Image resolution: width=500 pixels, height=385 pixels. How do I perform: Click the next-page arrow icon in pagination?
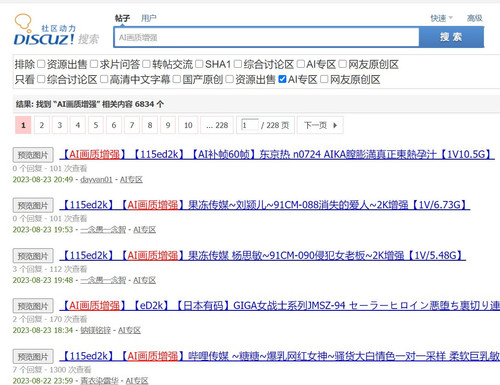(335, 125)
